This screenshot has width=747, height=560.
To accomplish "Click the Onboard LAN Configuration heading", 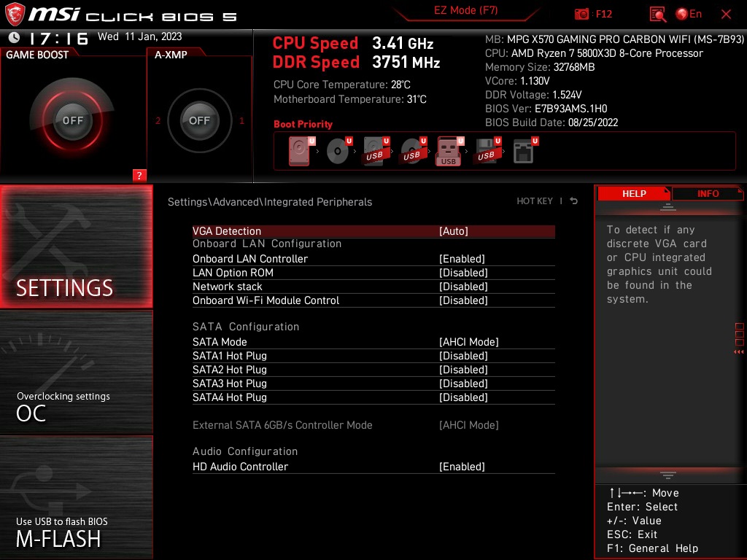I will pos(267,244).
